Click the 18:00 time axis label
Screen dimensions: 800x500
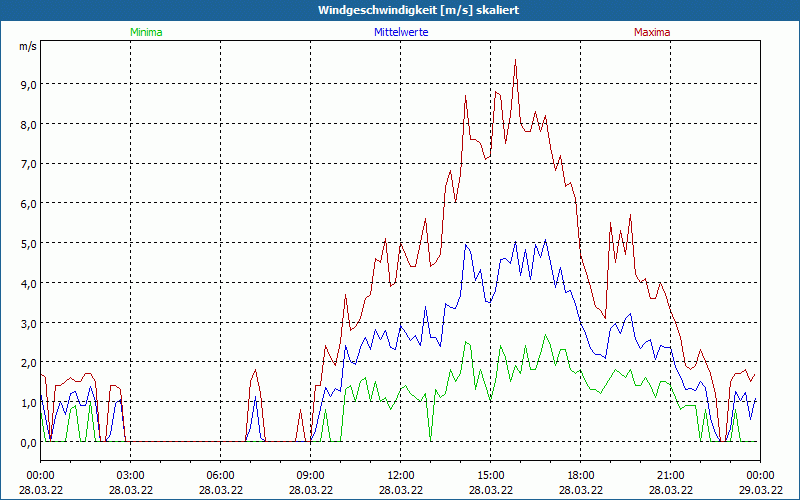(581, 476)
